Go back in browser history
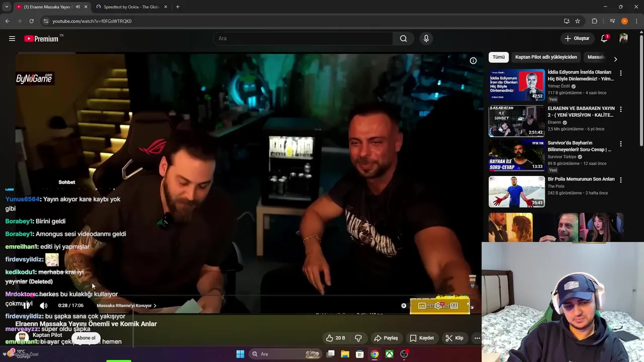This screenshot has width=644, height=362. click(x=7, y=21)
